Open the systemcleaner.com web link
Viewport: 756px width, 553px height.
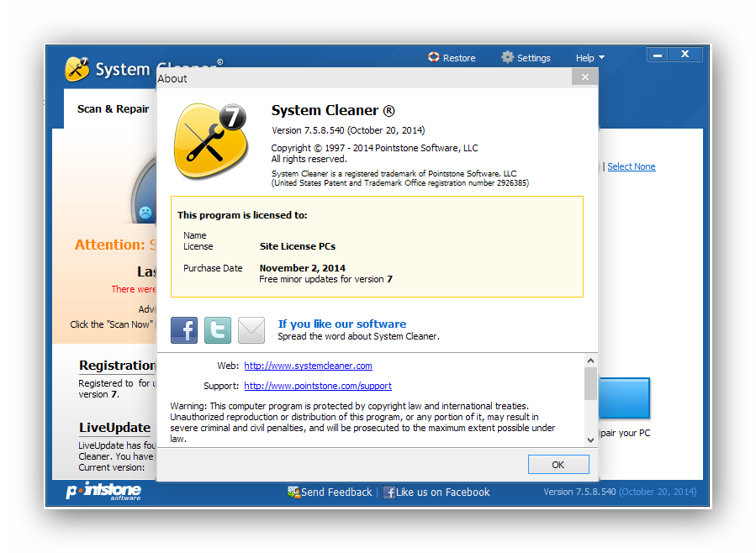tap(308, 366)
